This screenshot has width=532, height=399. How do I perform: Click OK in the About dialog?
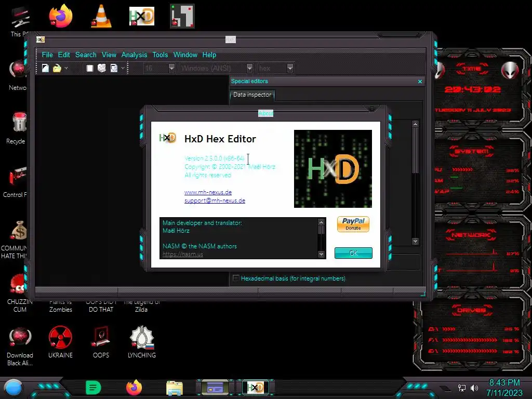[353, 253]
